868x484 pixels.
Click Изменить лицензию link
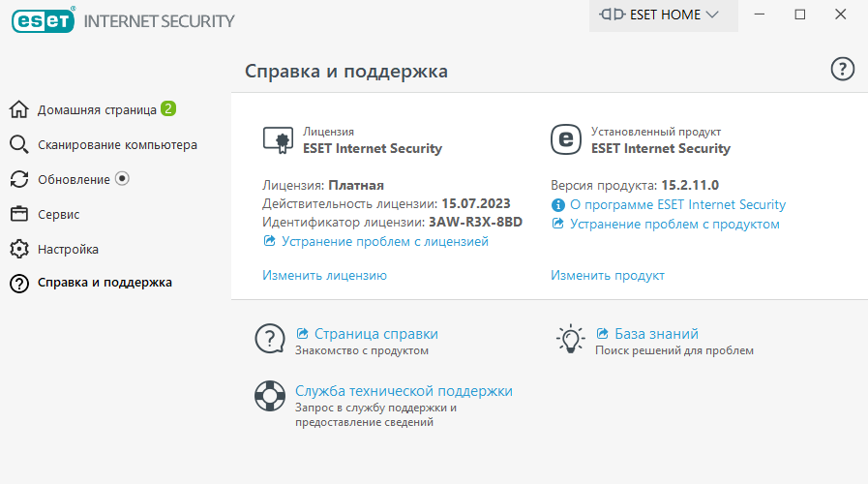(x=324, y=275)
